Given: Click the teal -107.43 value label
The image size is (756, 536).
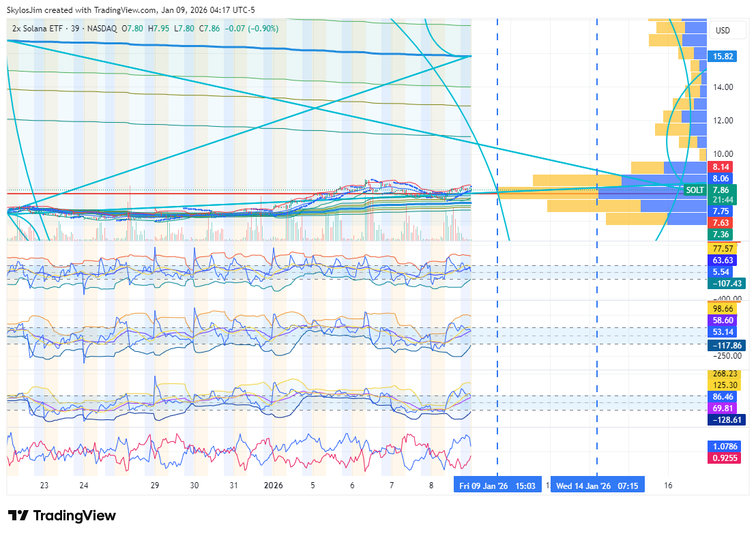Looking at the screenshot, I should click(726, 284).
